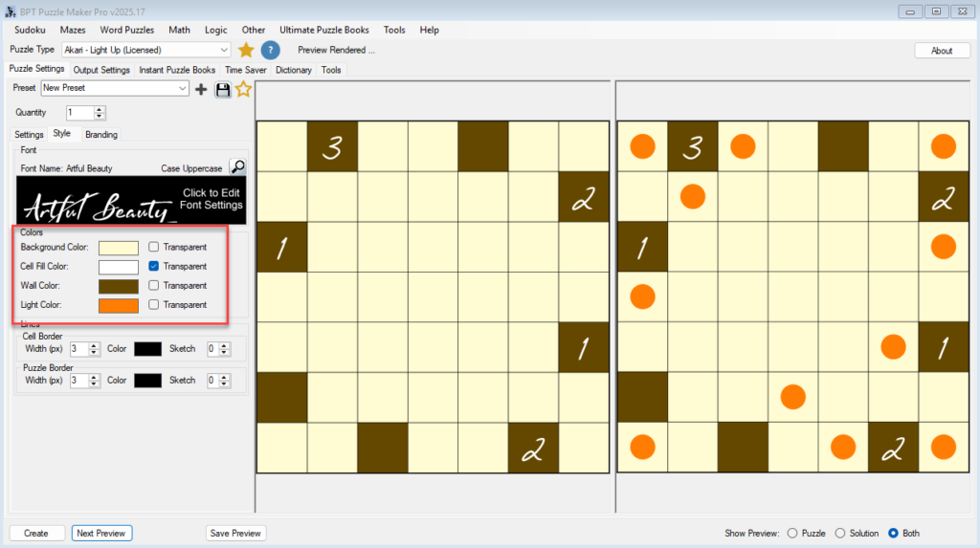This screenshot has height=548, width=980.
Task: Expand the Puzzle Type dropdown
Action: (x=224, y=50)
